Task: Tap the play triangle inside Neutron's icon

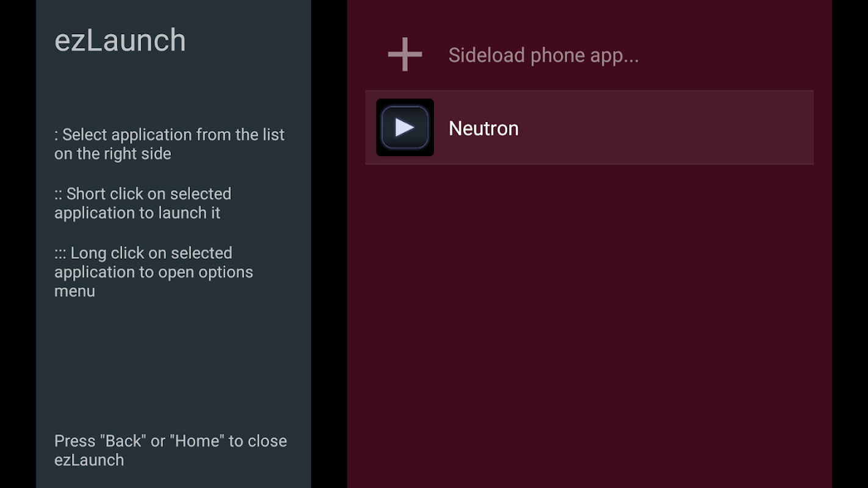Action: pyautogui.click(x=404, y=127)
